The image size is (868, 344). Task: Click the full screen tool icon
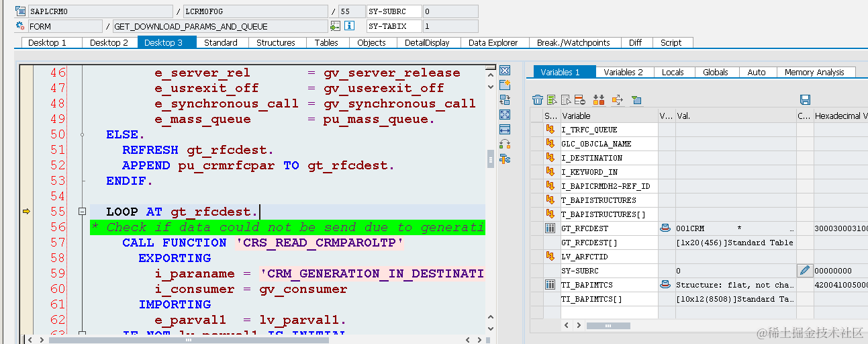point(505,114)
